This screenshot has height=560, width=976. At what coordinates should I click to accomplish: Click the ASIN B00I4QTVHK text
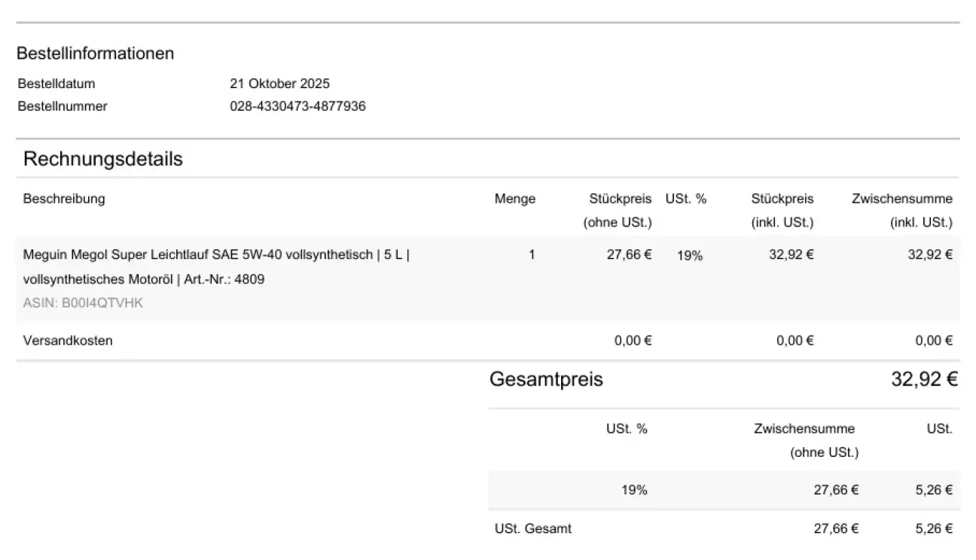click(83, 303)
